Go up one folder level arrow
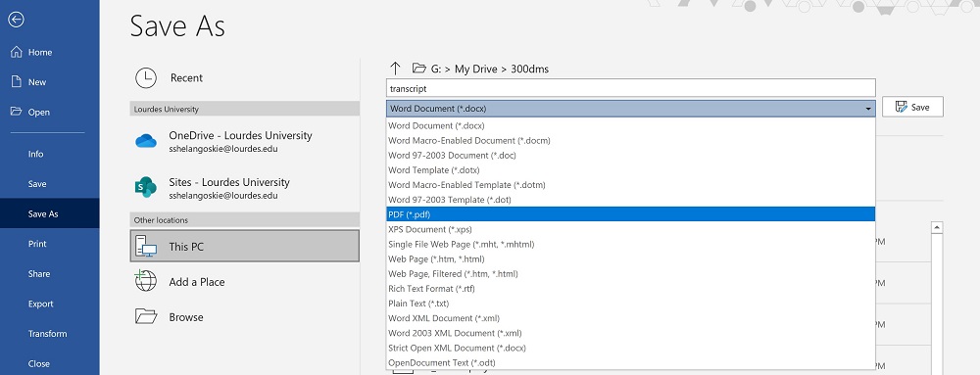The width and height of the screenshot is (980, 375). pyautogui.click(x=395, y=69)
